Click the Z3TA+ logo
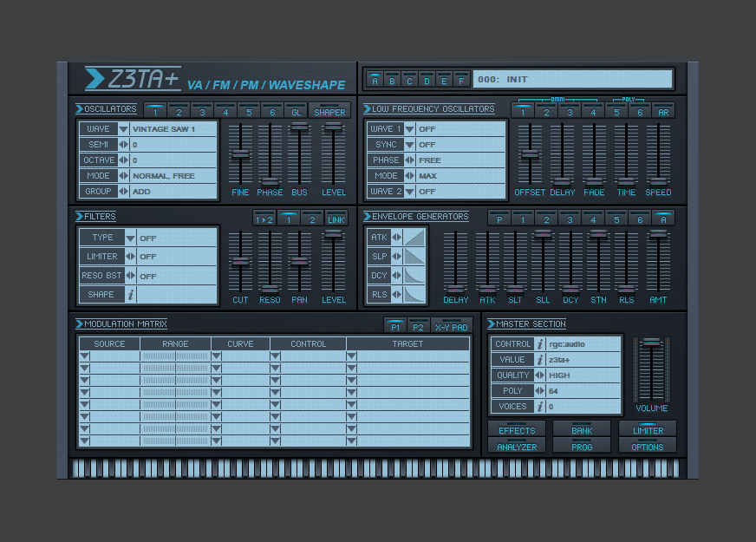This screenshot has height=542, width=756. tap(133, 79)
